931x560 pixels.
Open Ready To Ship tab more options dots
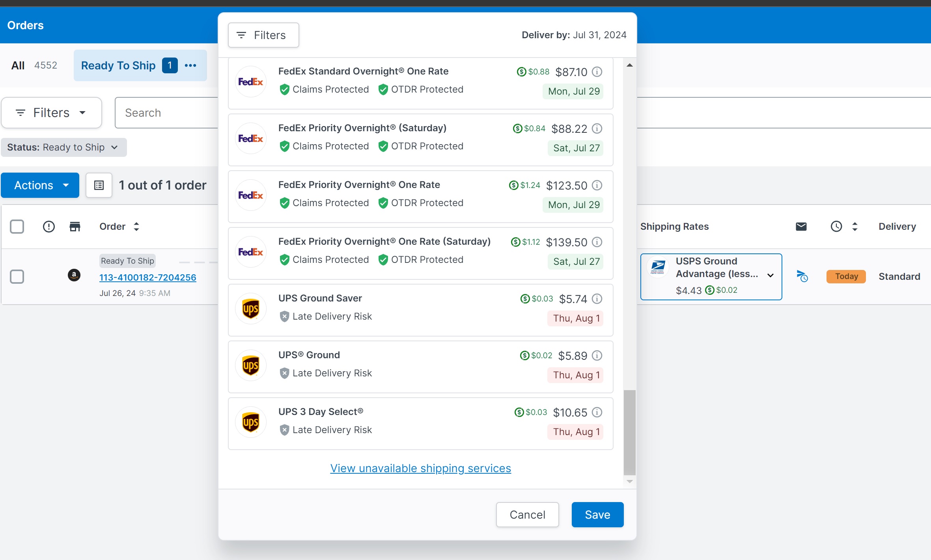click(190, 65)
